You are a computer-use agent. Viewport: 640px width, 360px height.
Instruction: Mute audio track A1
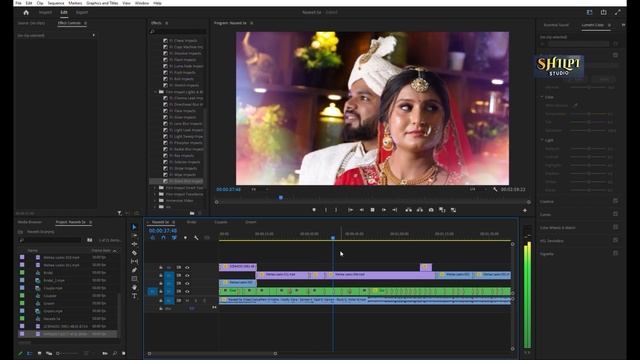click(x=187, y=301)
